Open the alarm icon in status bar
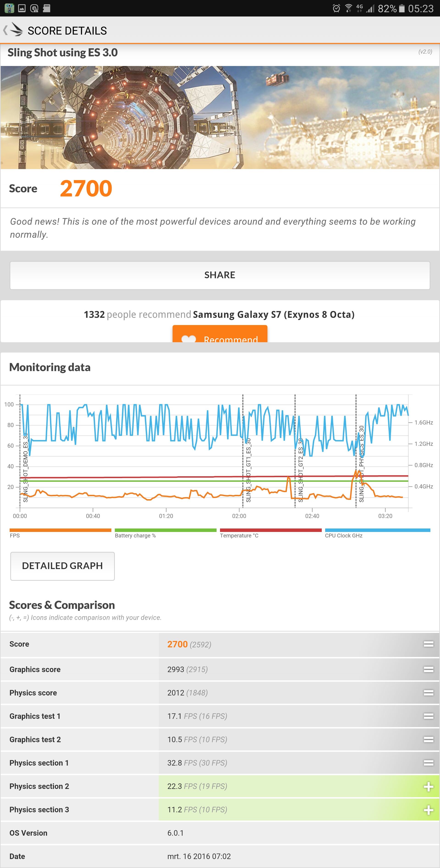440x868 pixels. (x=336, y=8)
